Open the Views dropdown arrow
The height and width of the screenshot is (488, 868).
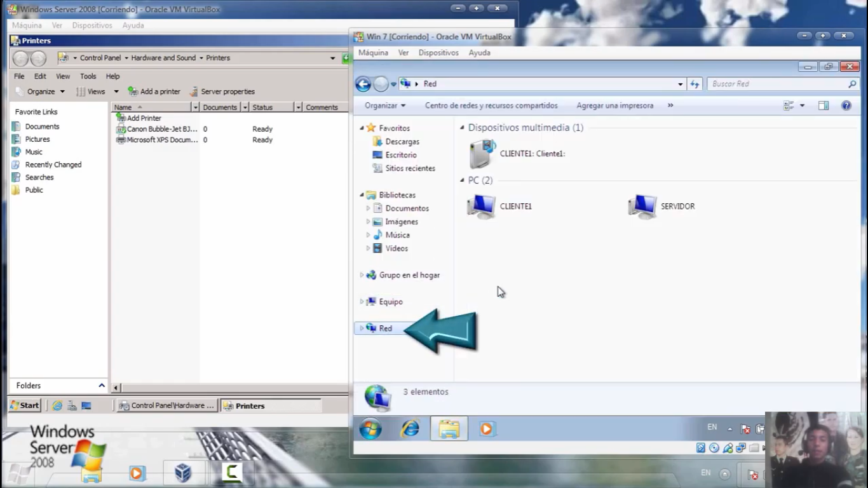coord(116,91)
